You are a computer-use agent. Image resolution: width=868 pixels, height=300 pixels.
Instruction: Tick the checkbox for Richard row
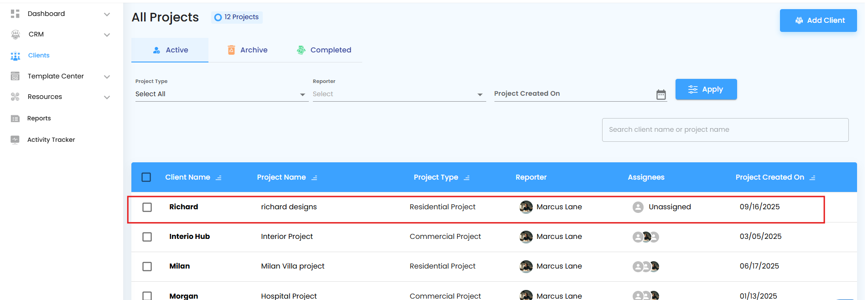coord(147,207)
